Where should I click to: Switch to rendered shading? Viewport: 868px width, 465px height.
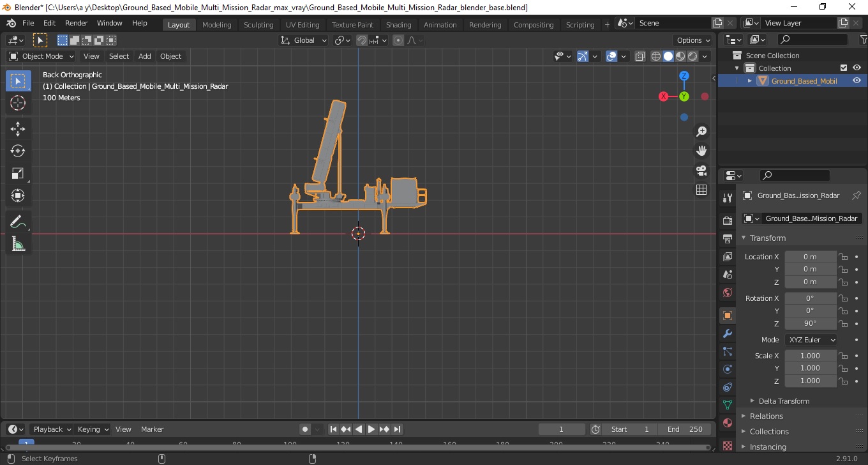coord(692,56)
